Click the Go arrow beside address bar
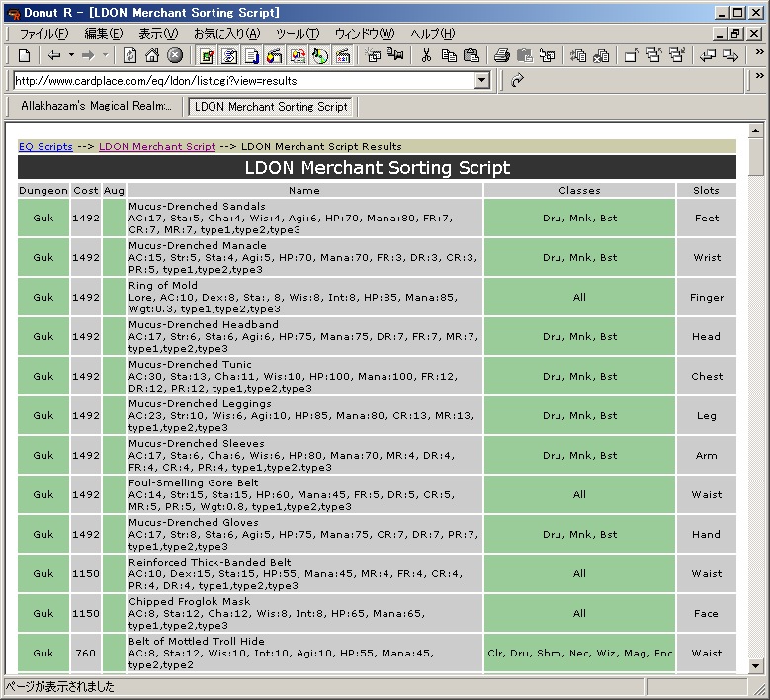770x700 pixels. coord(516,80)
